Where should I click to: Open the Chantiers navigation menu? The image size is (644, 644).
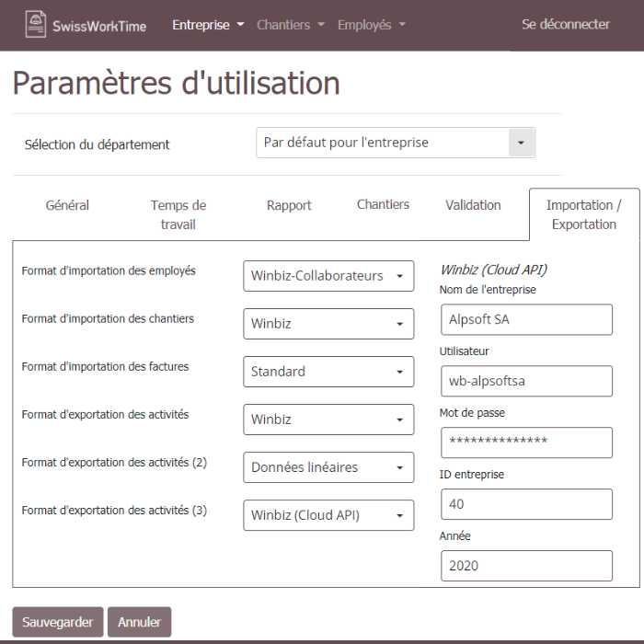coord(290,25)
